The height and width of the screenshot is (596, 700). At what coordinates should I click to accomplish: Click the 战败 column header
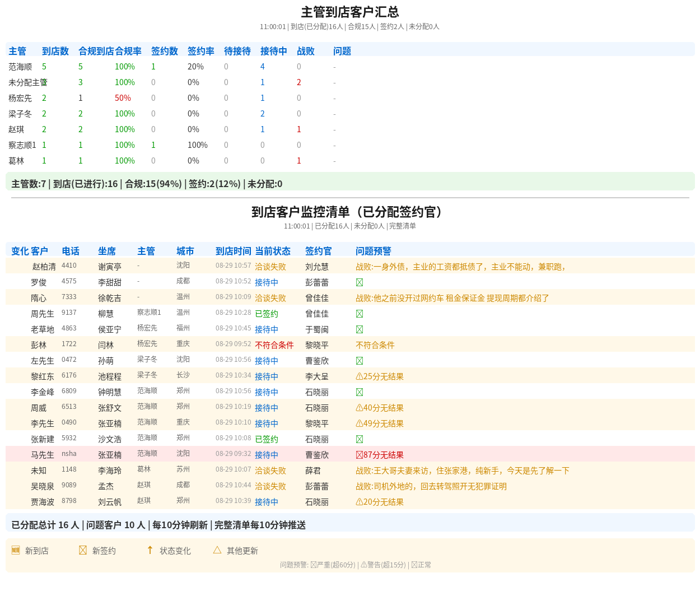coord(306,51)
